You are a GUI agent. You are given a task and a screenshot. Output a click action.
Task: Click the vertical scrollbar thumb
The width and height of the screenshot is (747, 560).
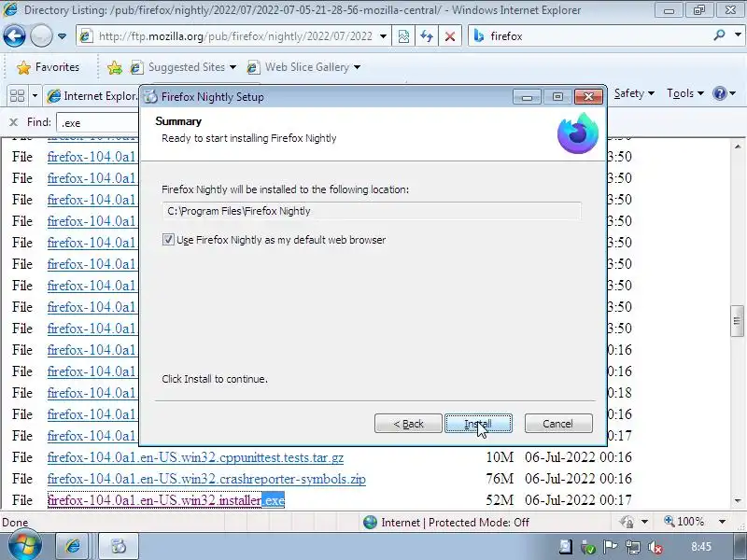[x=738, y=321]
